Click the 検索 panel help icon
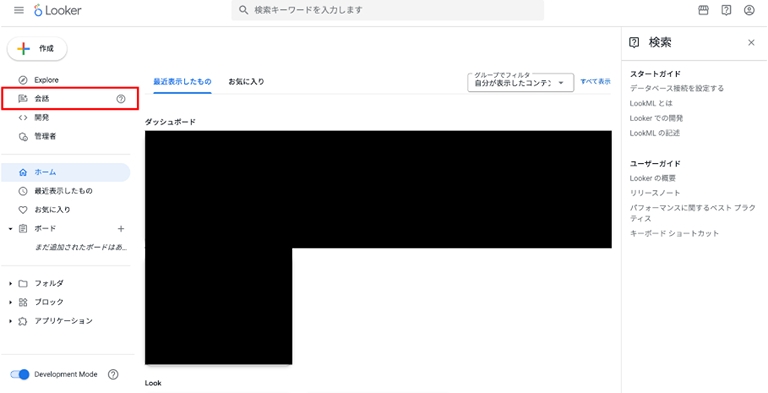 634,43
